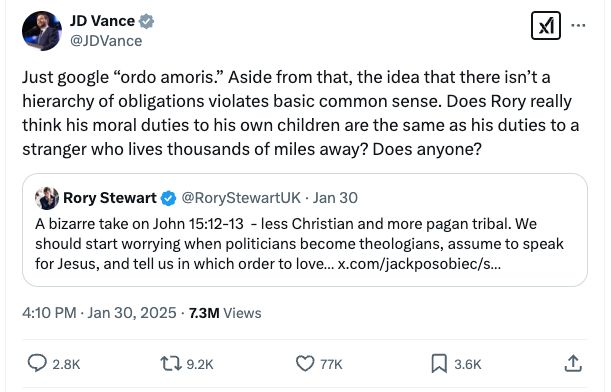Open JD Vance's profile picture

point(42,30)
